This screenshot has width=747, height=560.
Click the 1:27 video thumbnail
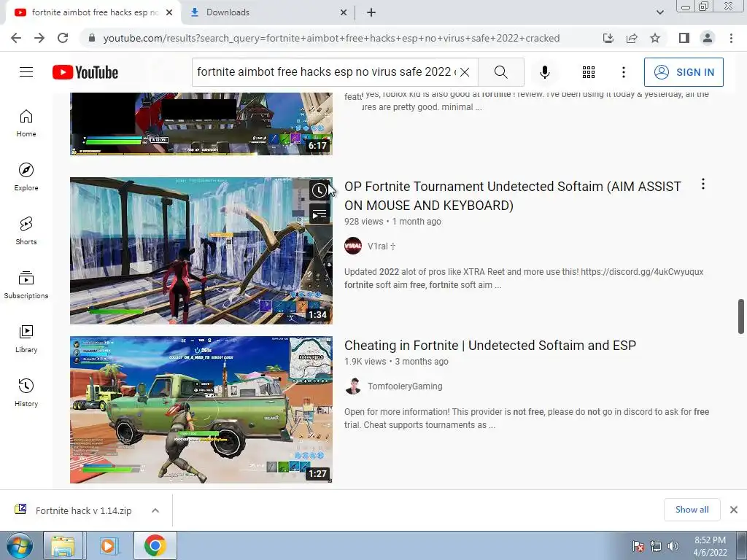coord(201,410)
